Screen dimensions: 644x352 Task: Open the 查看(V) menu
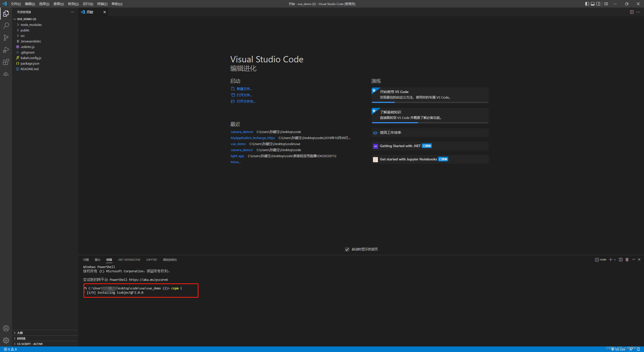(58, 4)
